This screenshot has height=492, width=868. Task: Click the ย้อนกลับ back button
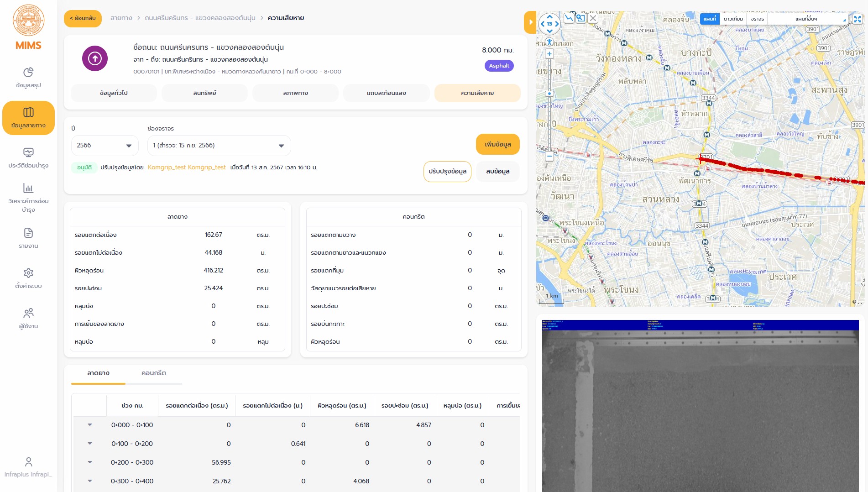click(83, 18)
